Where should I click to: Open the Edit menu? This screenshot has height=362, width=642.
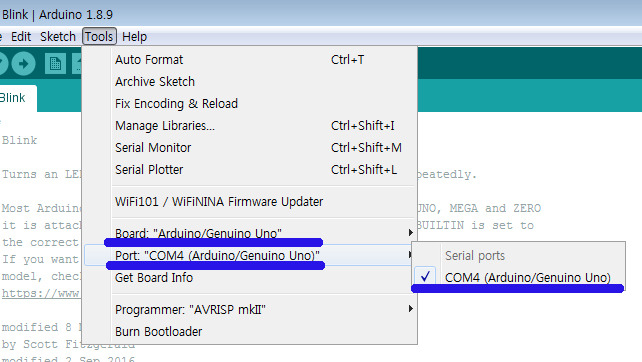coord(21,36)
